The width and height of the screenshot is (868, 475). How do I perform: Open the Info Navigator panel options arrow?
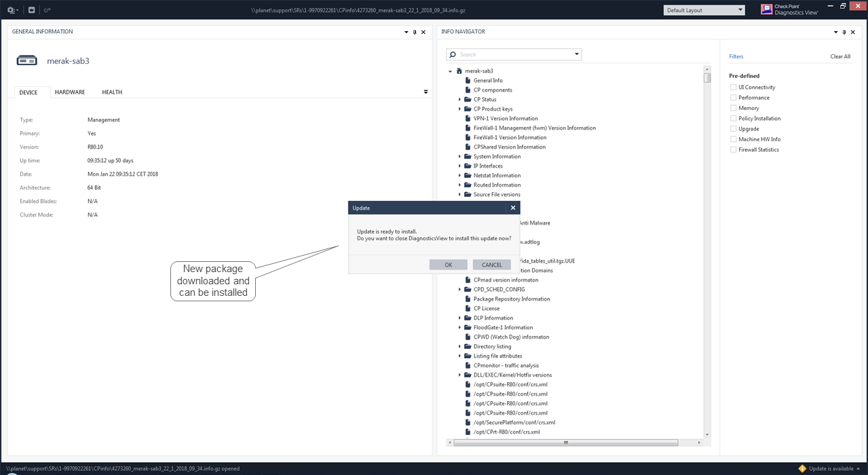[836, 32]
